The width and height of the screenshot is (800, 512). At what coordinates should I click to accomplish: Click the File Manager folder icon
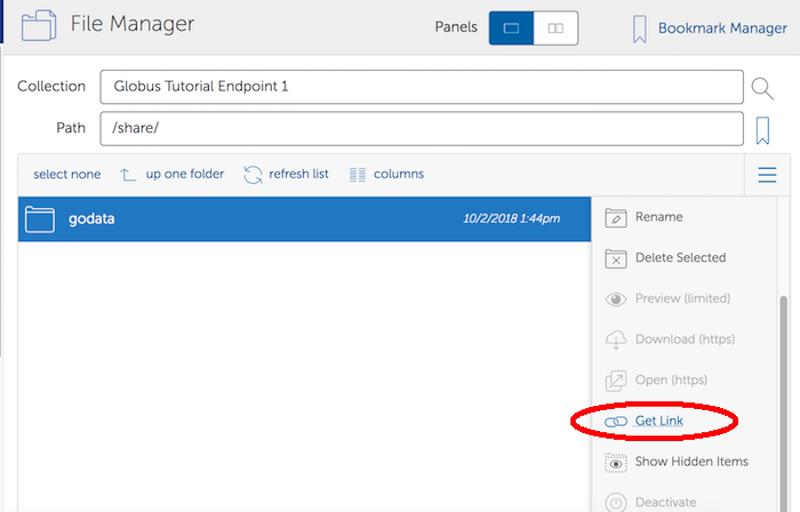tap(39, 25)
